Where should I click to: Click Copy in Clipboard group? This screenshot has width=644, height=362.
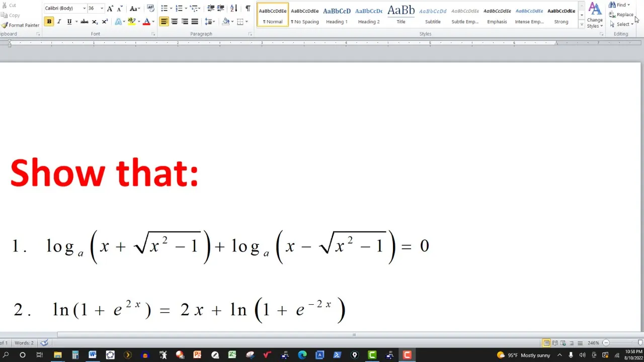point(10,15)
